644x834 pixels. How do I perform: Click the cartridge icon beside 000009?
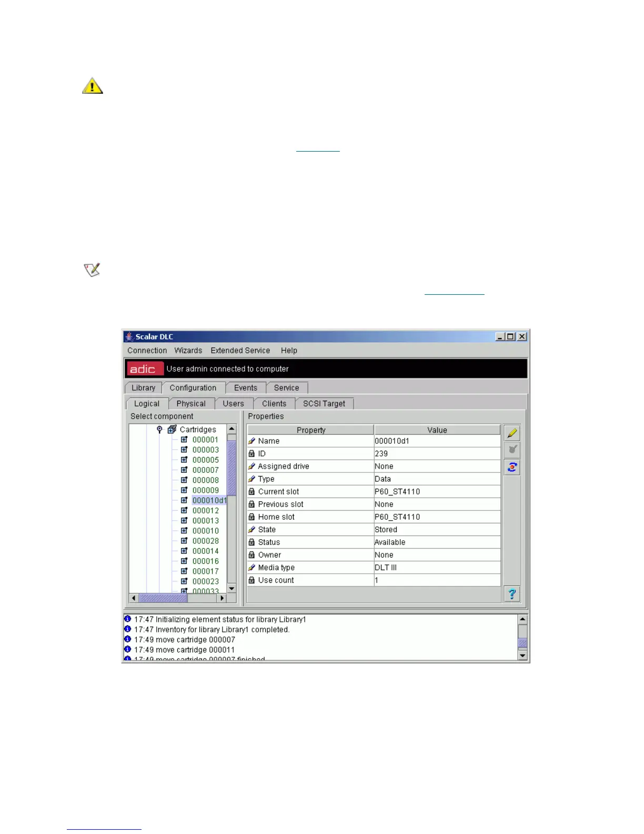(184, 490)
